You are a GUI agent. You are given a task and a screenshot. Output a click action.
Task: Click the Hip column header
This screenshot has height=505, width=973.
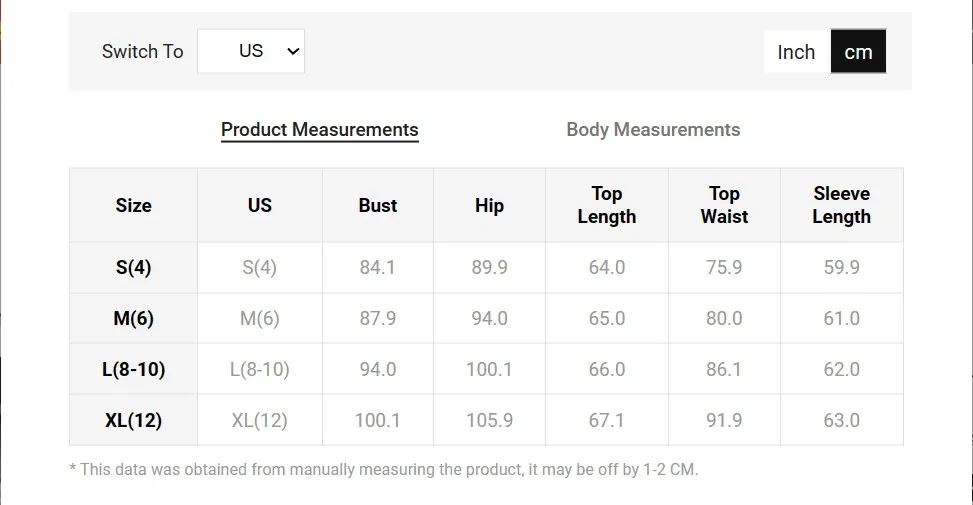489,205
